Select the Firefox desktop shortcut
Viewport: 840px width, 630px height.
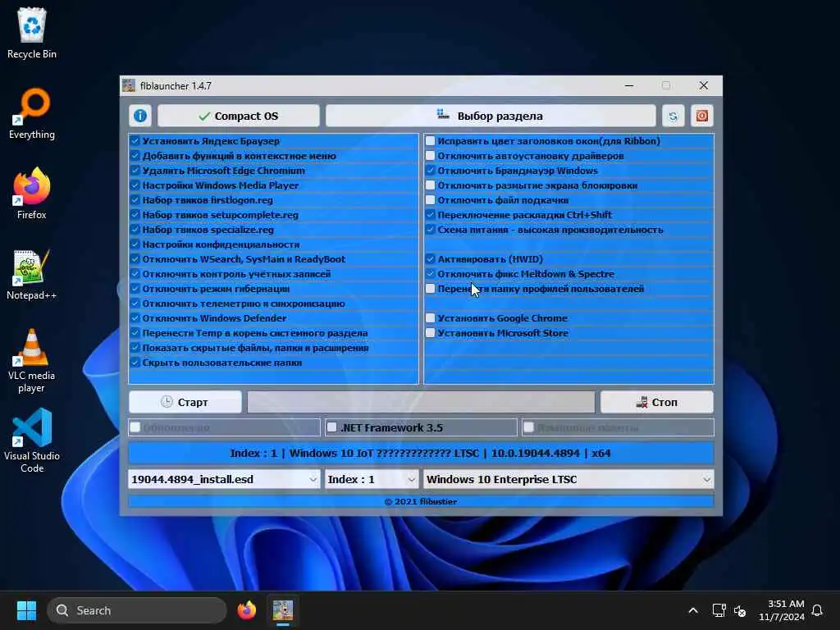pyautogui.click(x=32, y=194)
